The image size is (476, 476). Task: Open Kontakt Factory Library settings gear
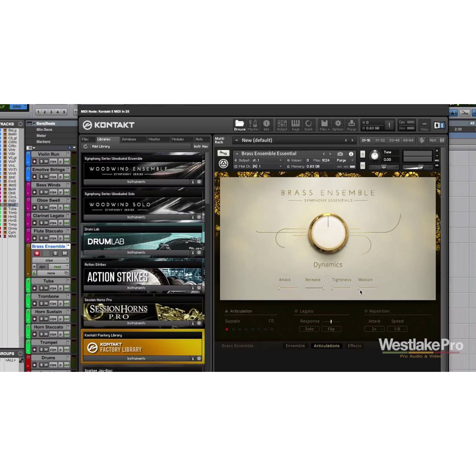coord(199,358)
